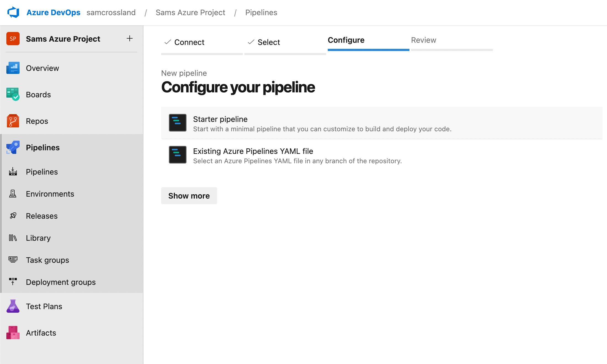This screenshot has width=607, height=364.
Task: Click the Azure DevOps home logo
Action: coord(13,12)
